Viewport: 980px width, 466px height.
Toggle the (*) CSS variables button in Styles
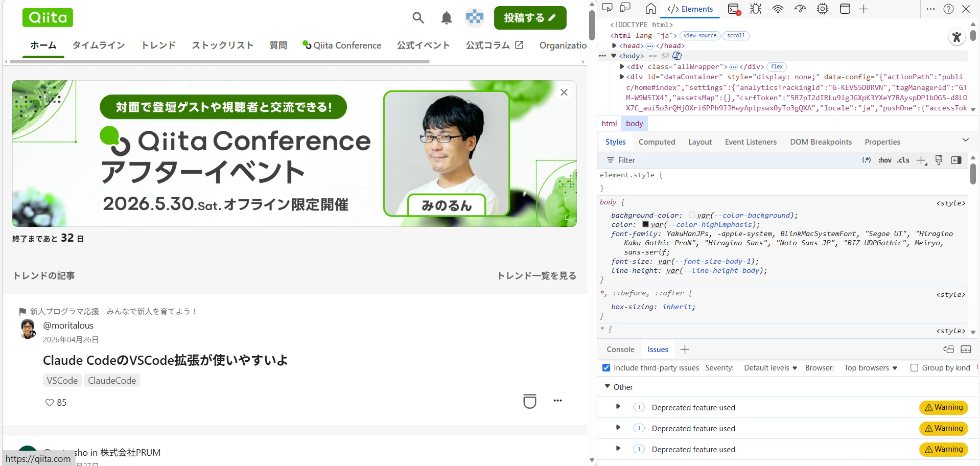pyautogui.click(x=867, y=160)
